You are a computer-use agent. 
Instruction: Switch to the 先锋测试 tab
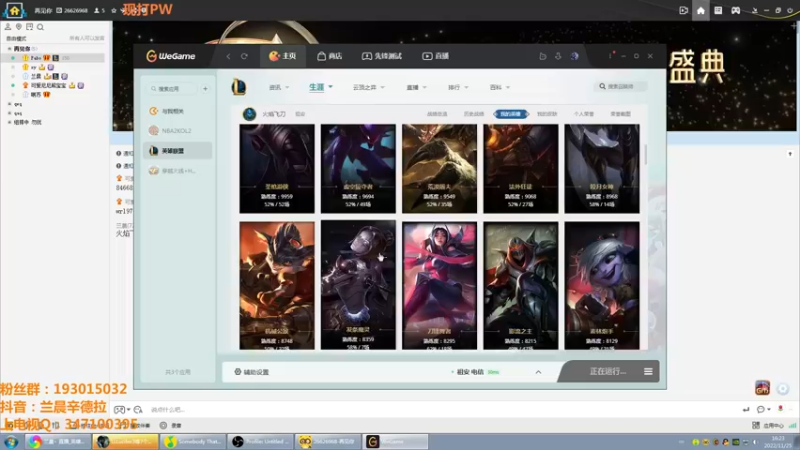(382, 56)
